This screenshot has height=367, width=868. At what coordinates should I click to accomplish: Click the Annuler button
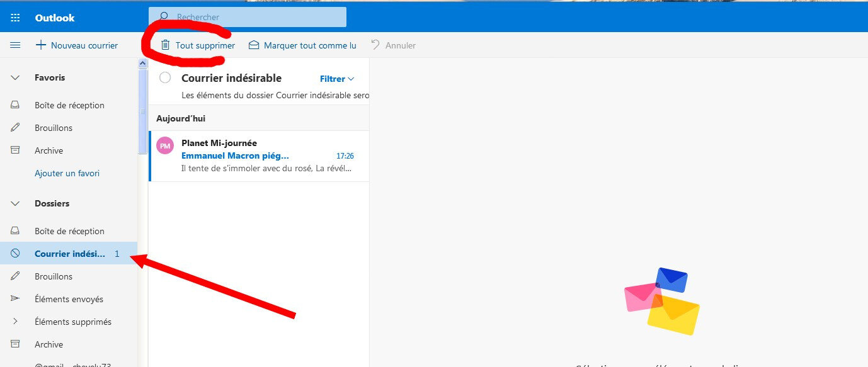pos(393,45)
